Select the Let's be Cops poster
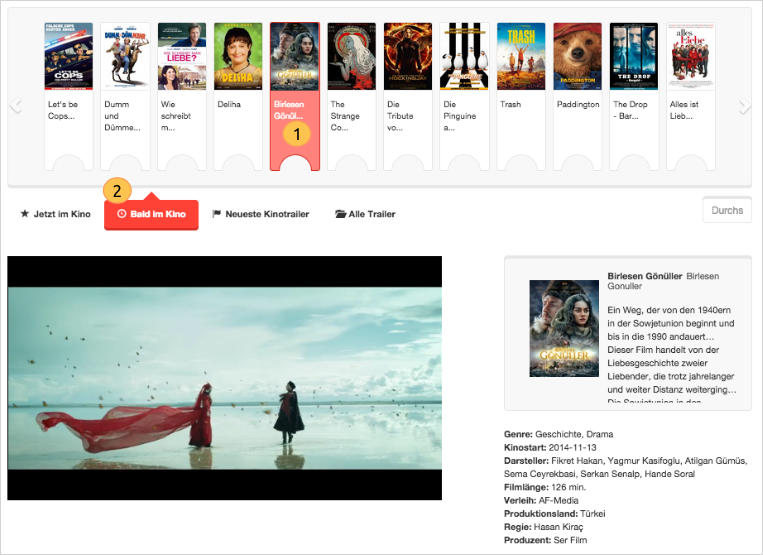 69,56
